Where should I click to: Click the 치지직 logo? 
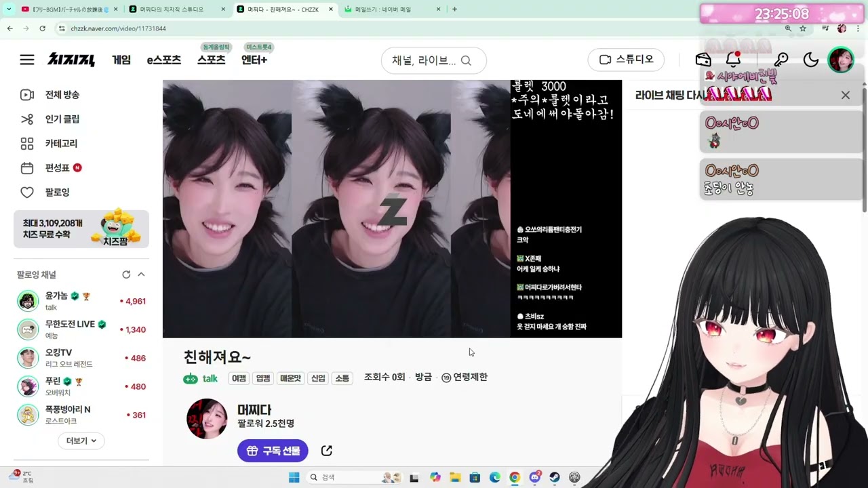point(71,60)
